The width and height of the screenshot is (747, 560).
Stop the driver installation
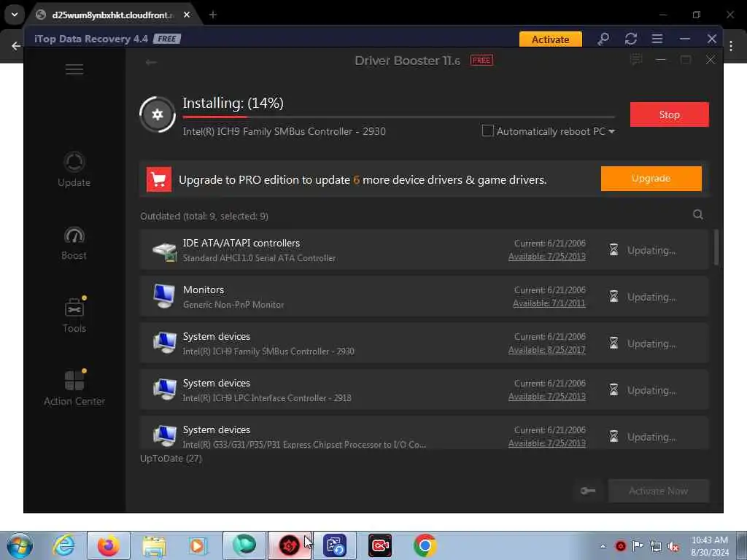coord(669,114)
